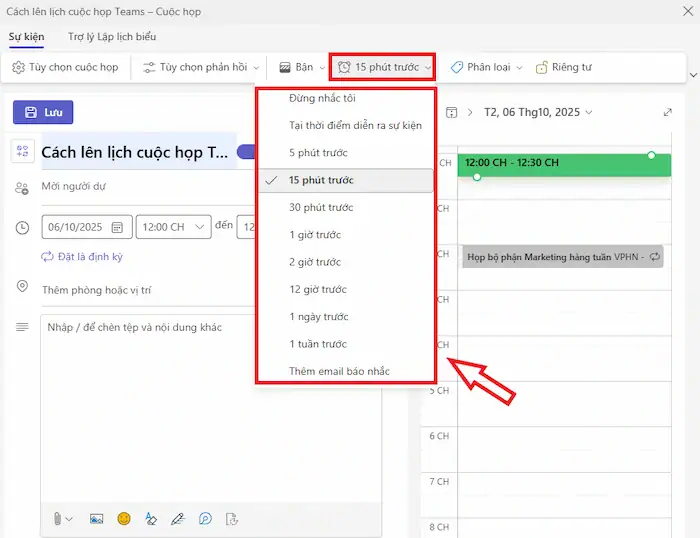The width and height of the screenshot is (700, 538).
Task: Click the attach file paperclip icon
Action: pyautogui.click(x=59, y=518)
